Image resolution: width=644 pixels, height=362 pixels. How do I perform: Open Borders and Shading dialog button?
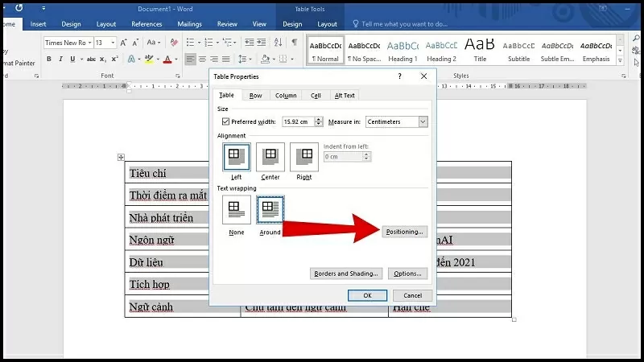[345, 274]
